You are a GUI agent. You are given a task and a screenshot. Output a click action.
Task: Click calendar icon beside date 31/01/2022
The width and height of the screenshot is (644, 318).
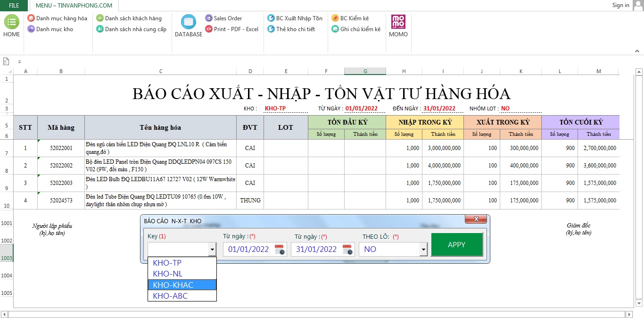point(347,249)
